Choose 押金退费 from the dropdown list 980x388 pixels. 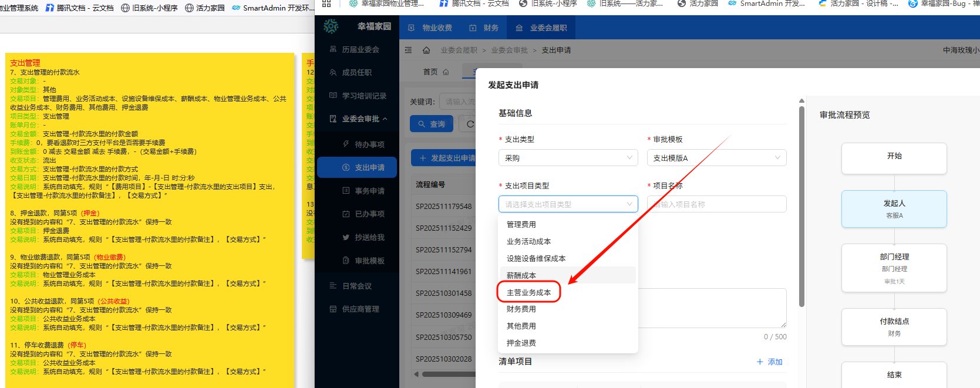(568, 343)
